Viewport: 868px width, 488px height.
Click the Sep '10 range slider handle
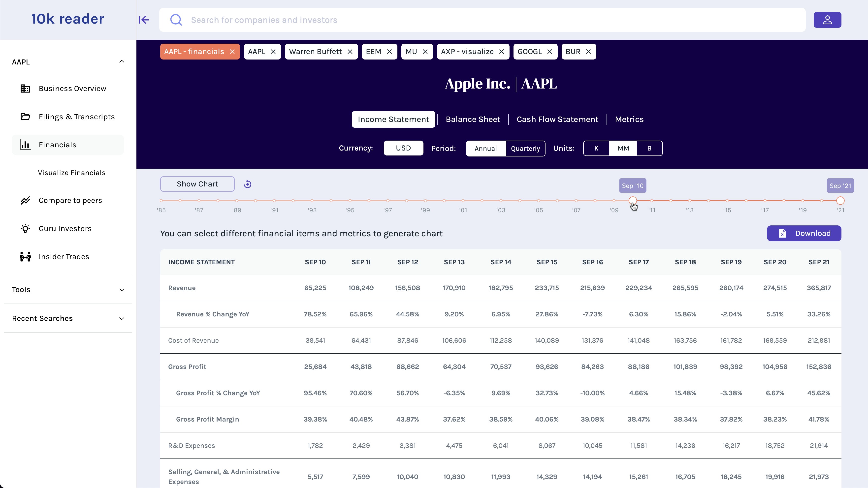tap(633, 200)
